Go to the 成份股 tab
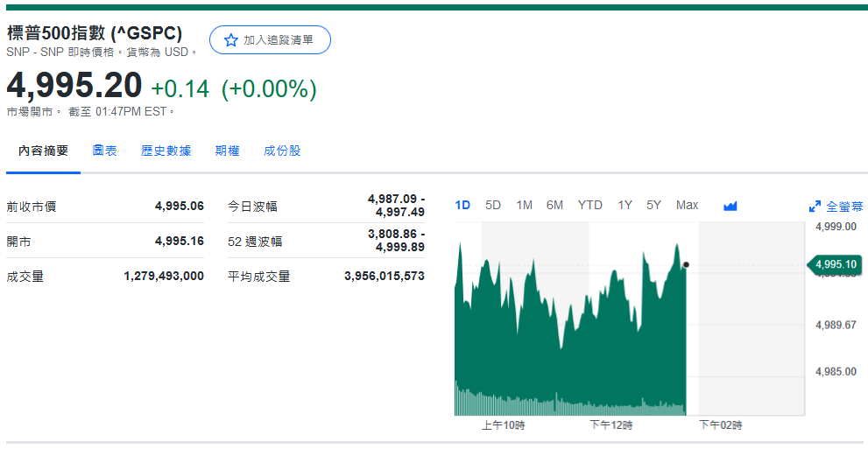The image size is (868, 449). pos(282,151)
